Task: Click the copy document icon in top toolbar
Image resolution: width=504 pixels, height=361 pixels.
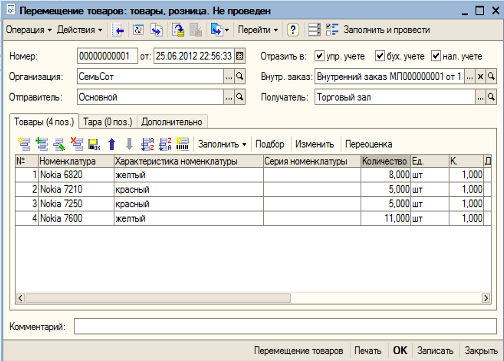Action: pos(156,30)
